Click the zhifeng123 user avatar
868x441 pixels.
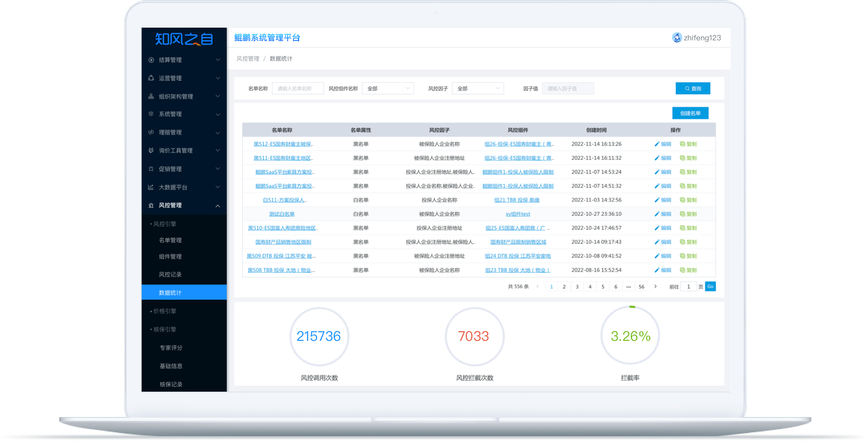click(x=677, y=38)
